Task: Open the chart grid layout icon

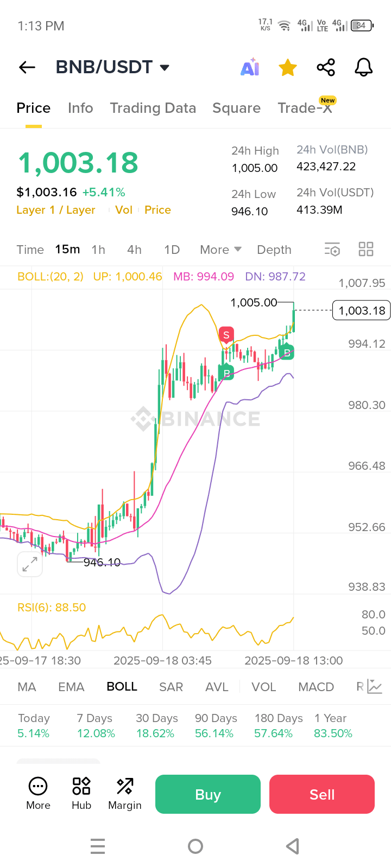Action: 366,250
